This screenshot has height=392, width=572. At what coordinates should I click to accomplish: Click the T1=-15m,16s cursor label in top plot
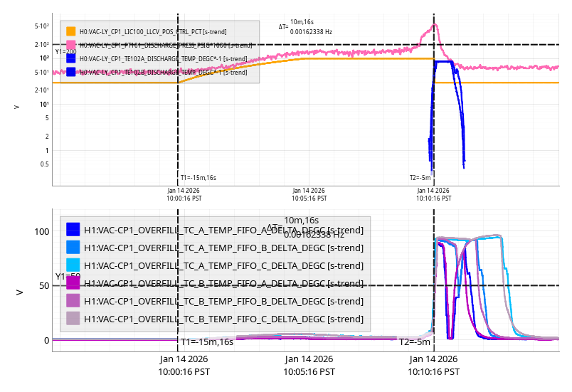click(x=198, y=178)
